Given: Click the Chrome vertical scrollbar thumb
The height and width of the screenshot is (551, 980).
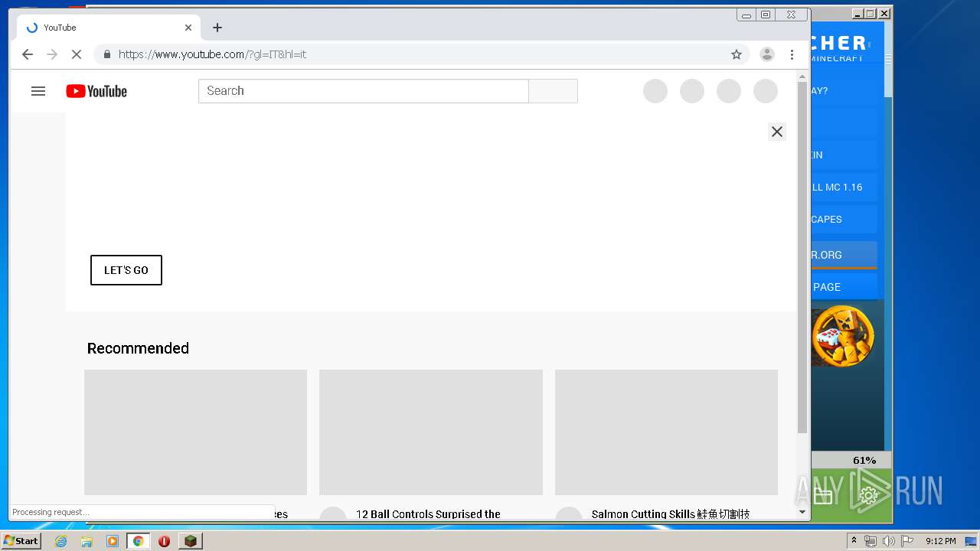Looking at the screenshot, I should [x=802, y=258].
